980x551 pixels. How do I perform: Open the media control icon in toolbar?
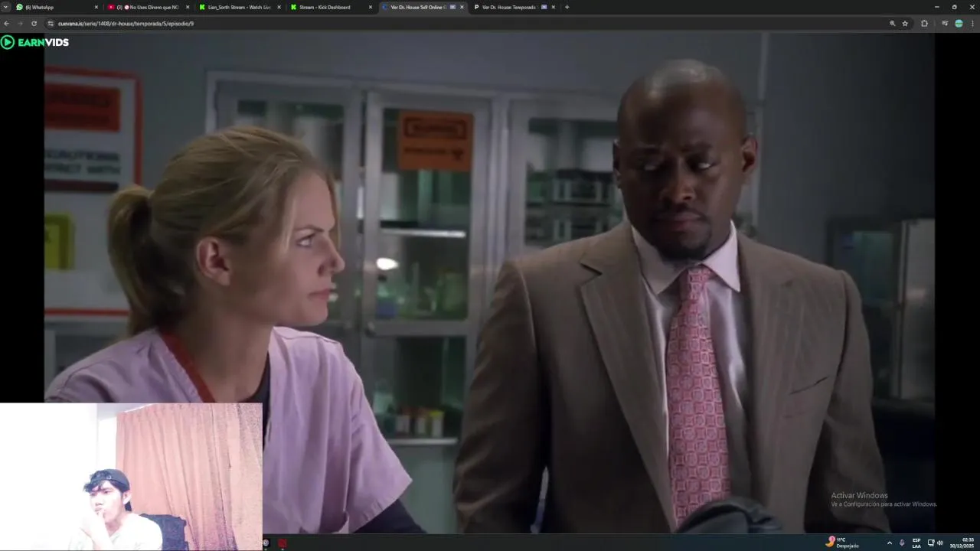click(944, 24)
